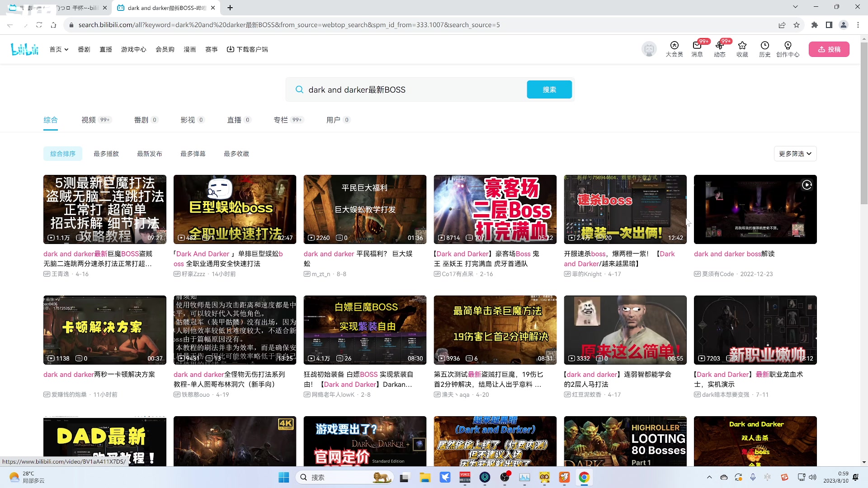Screen dimensions: 868x488
Task: Open the 豪客场二层Boss video thumbnail
Action: pos(495,209)
